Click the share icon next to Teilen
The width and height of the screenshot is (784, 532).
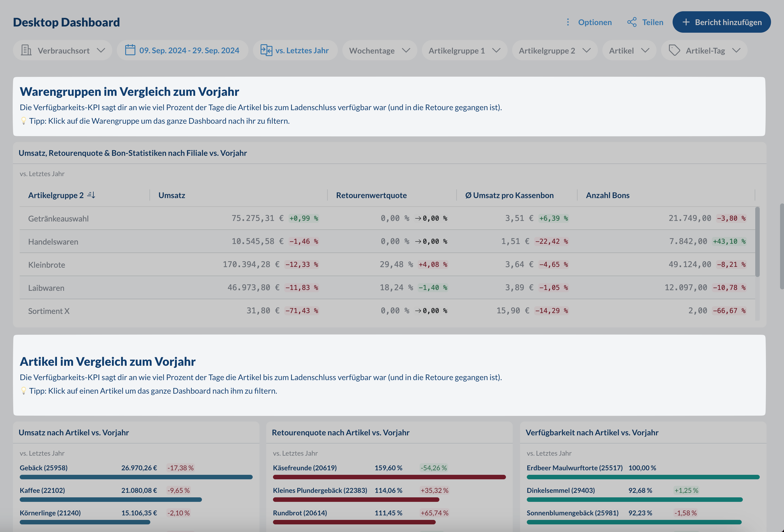(631, 22)
